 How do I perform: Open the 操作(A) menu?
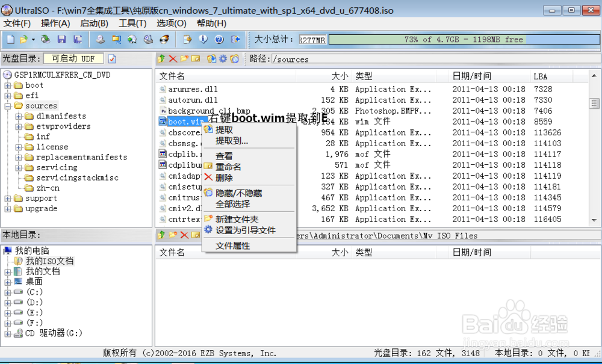pos(55,23)
